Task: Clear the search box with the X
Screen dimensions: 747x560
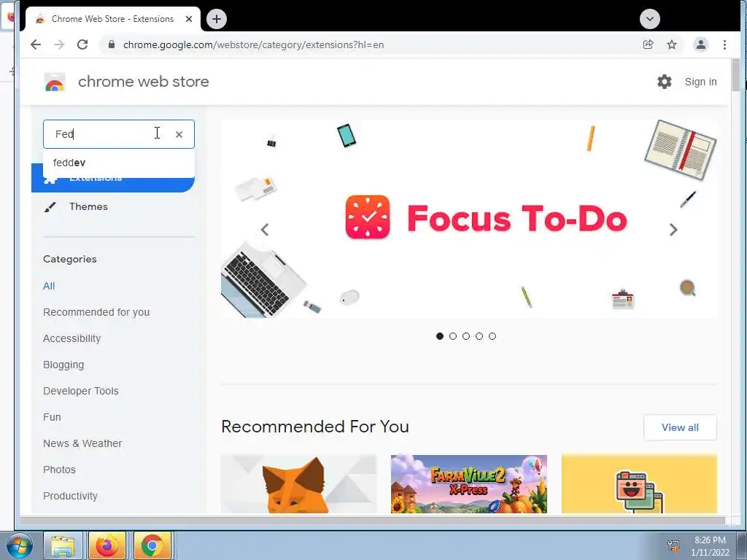Action: pyautogui.click(x=179, y=135)
